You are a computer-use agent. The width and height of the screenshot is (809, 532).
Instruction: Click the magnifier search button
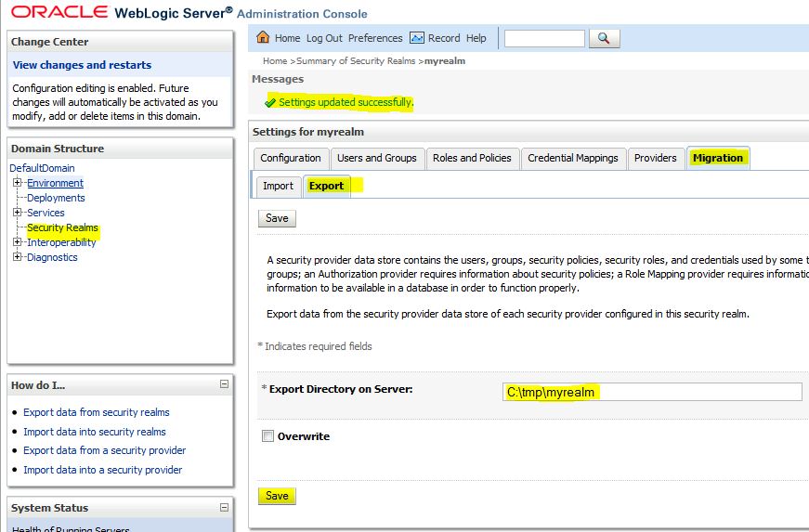[x=604, y=38]
